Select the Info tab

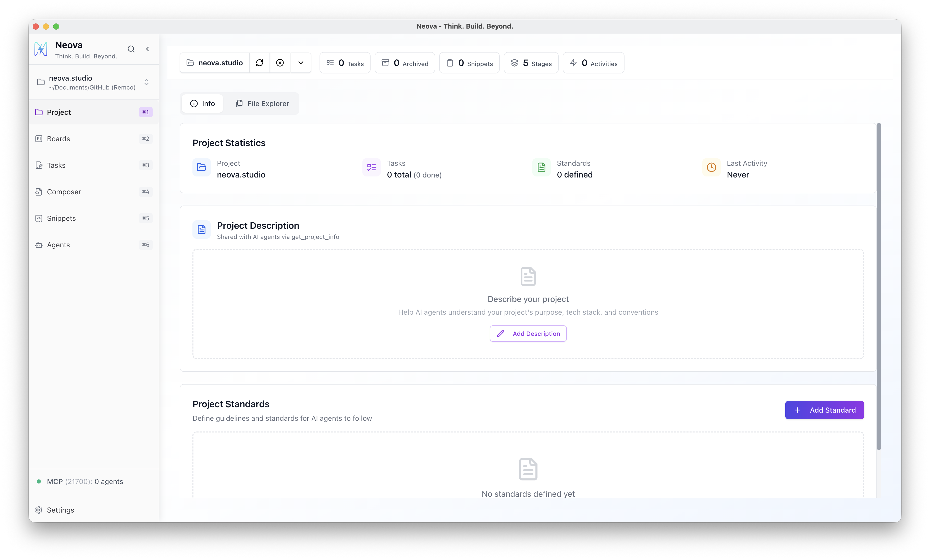(202, 103)
